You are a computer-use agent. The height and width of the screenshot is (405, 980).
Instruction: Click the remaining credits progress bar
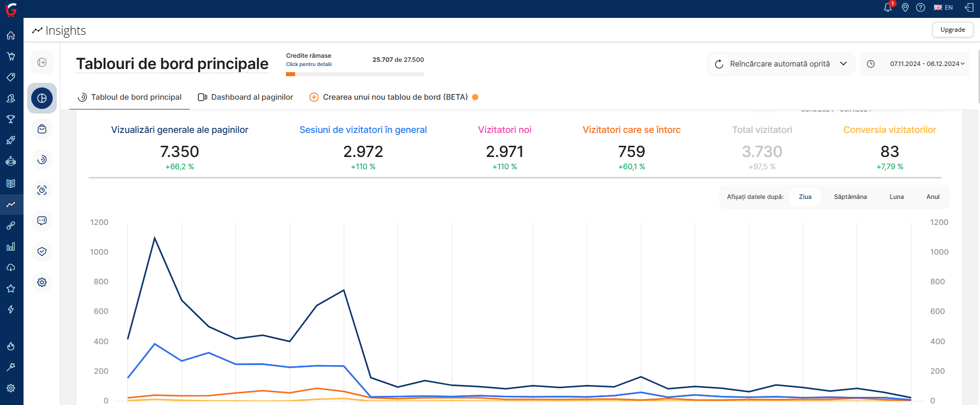coord(355,74)
